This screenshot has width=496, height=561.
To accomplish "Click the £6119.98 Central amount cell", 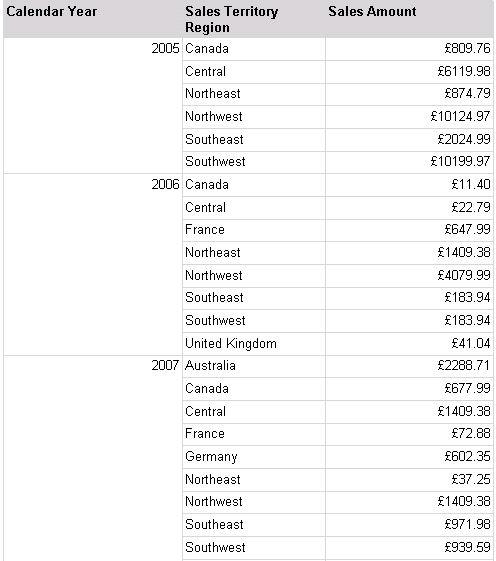I will [409, 72].
